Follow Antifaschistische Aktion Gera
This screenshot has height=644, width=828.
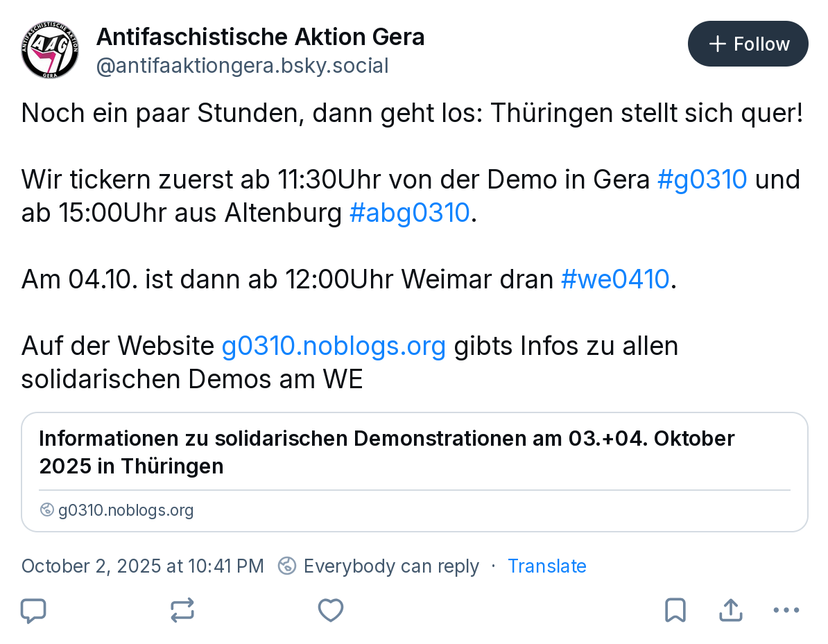click(x=748, y=44)
